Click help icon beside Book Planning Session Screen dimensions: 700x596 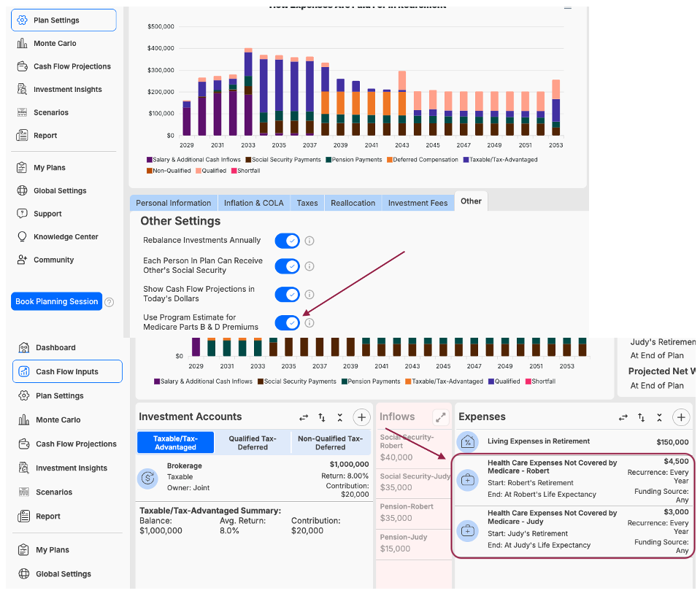109,302
